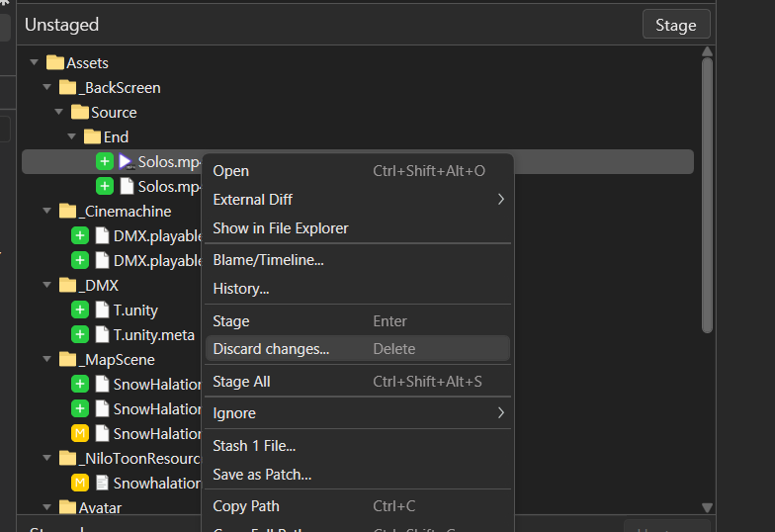Click the green added icon beside T.unity.meta
This screenshot has width=775, height=532.
click(80, 335)
